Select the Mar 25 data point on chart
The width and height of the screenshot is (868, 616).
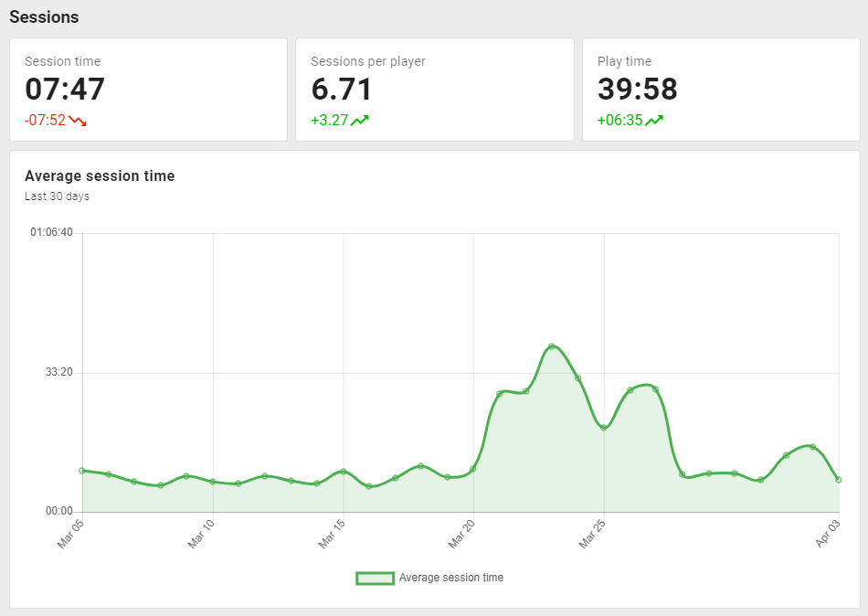click(604, 428)
